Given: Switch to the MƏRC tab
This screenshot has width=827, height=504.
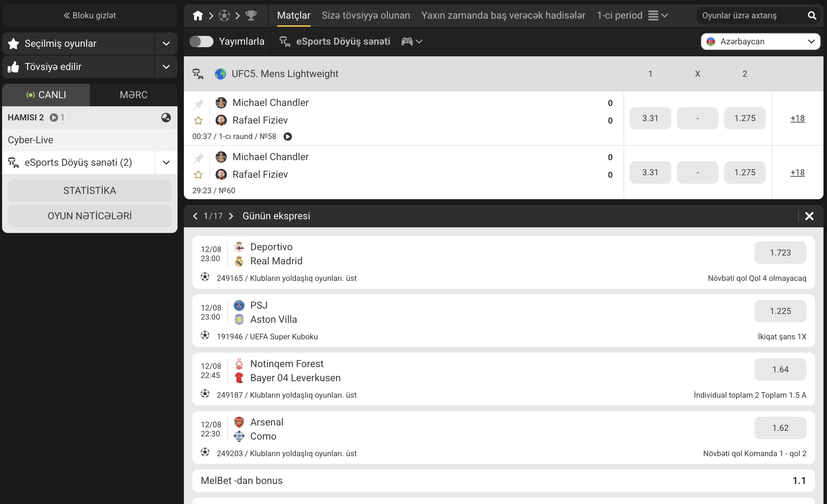Looking at the screenshot, I should pyautogui.click(x=134, y=95).
